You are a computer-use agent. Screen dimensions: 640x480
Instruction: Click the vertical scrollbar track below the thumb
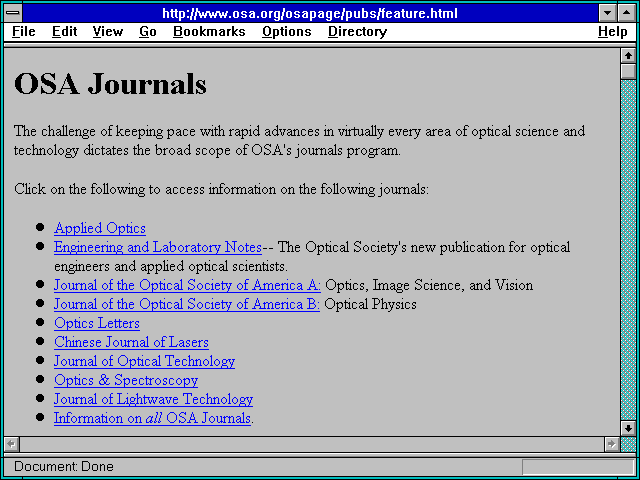point(628,250)
